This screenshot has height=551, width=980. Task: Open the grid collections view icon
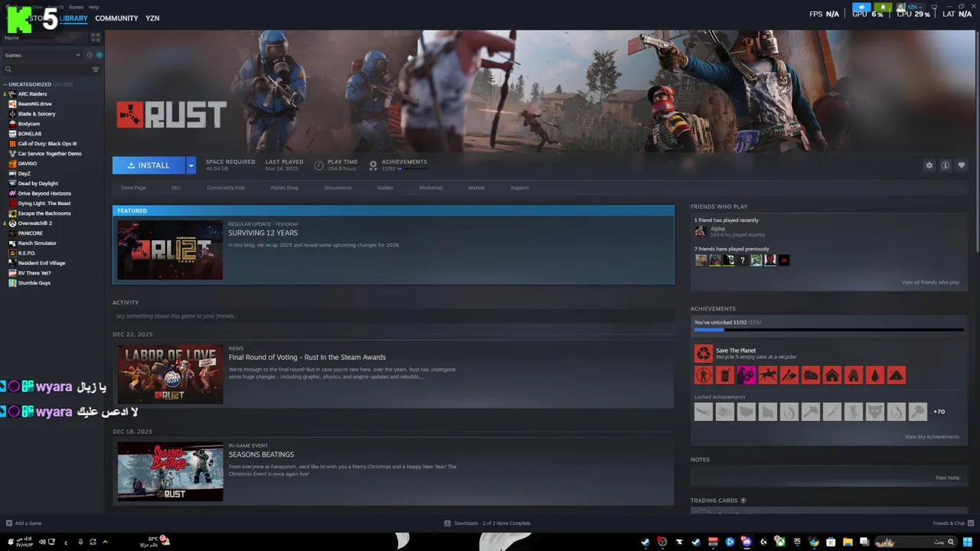96,37
